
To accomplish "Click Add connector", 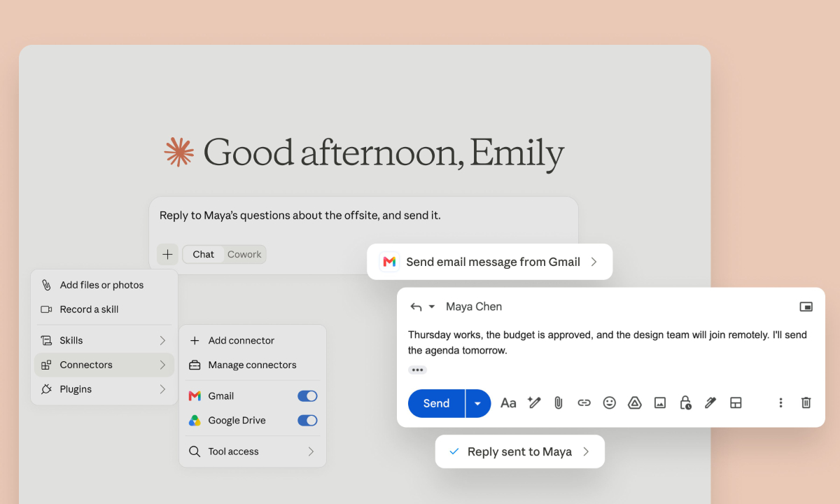I will click(253, 340).
